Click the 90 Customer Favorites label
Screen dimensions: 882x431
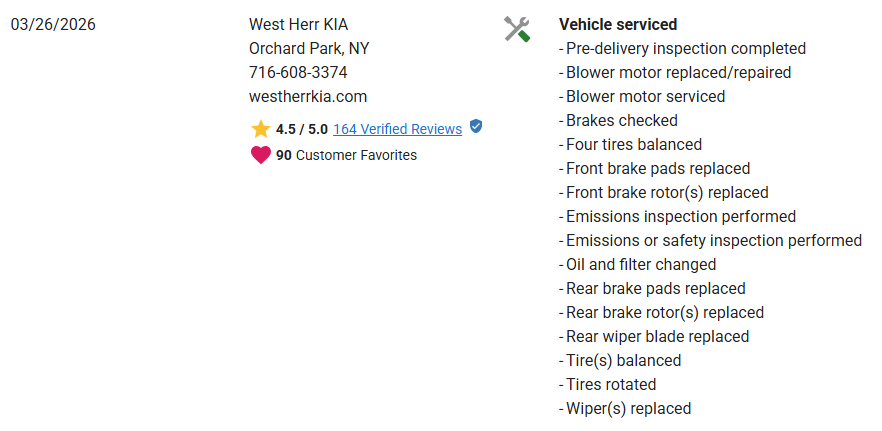click(x=346, y=155)
